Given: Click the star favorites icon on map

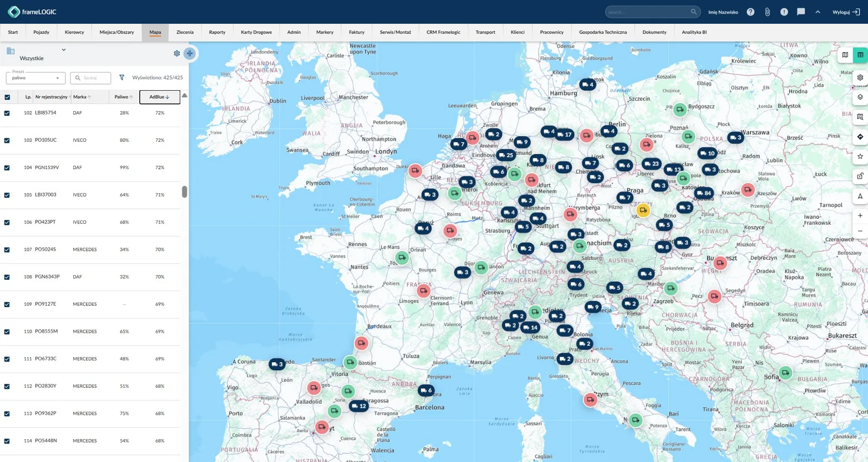Looking at the screenshot, I should pos(860,156).
